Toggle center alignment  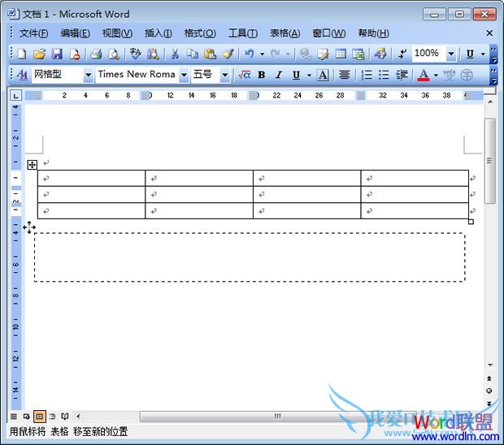tap(344, 75)
